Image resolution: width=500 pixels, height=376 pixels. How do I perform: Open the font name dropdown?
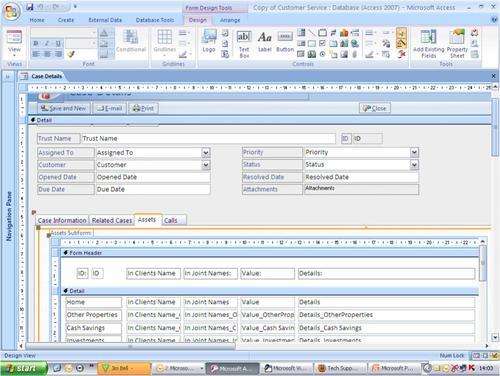(93, 33)
